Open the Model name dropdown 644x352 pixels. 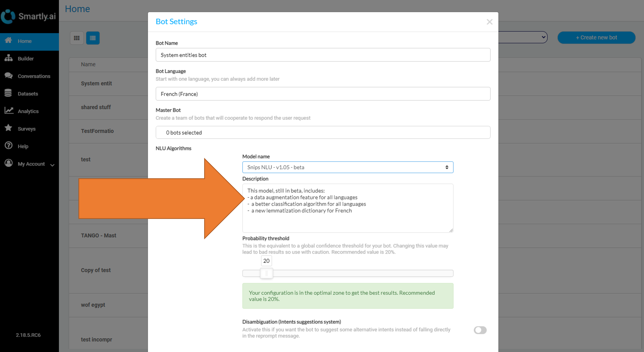point(347,167)
